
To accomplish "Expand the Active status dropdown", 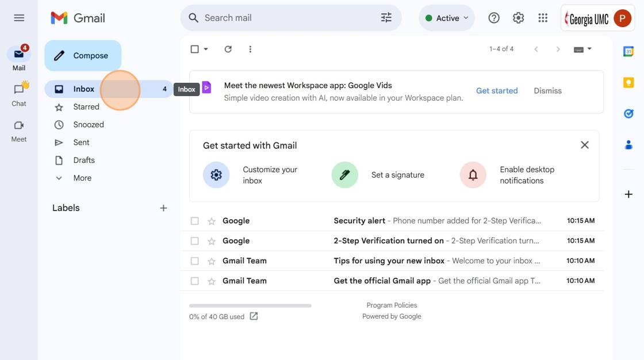I will [x=447, y=18].
